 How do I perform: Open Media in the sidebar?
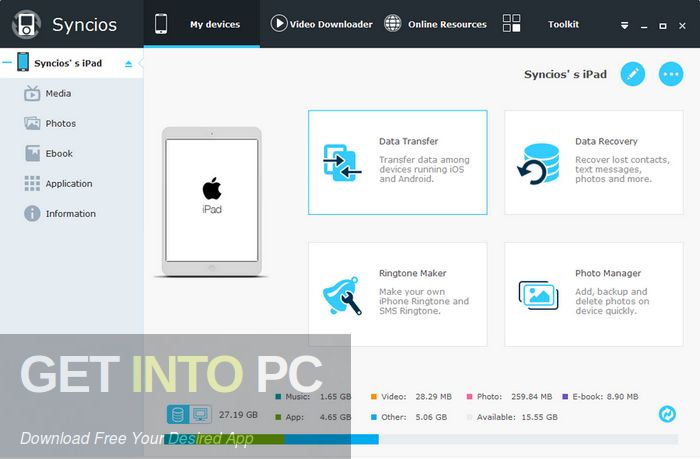[x=58, y=94]
